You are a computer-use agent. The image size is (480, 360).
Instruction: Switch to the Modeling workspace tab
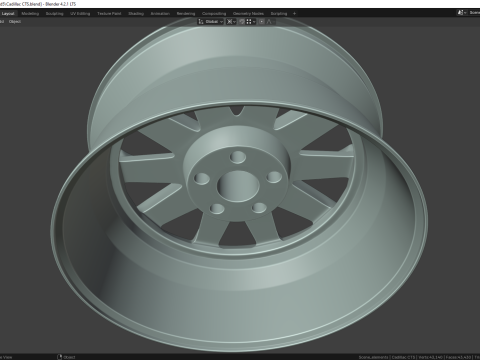pos(30,14)
